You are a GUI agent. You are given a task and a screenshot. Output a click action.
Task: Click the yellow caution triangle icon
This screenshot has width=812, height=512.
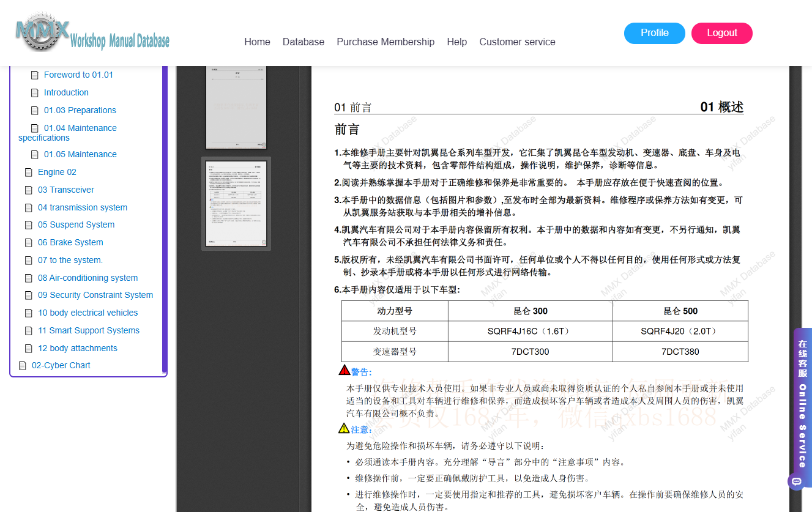344,428
